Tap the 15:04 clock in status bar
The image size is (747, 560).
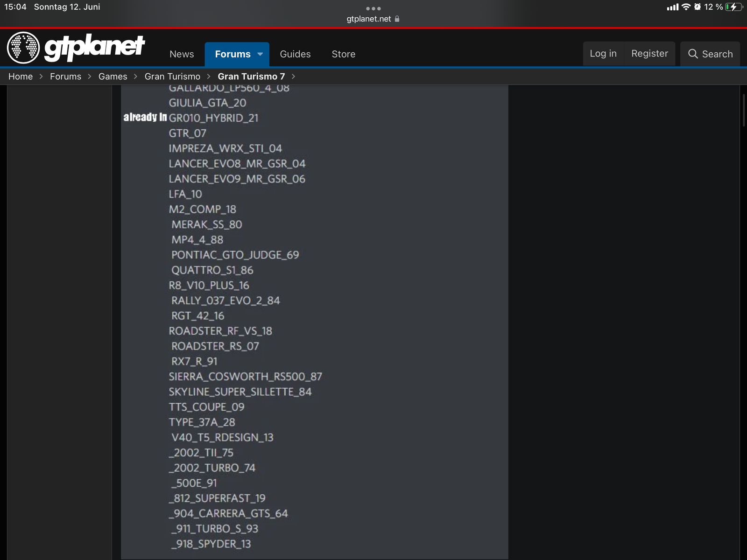click(x=15, y=7)
